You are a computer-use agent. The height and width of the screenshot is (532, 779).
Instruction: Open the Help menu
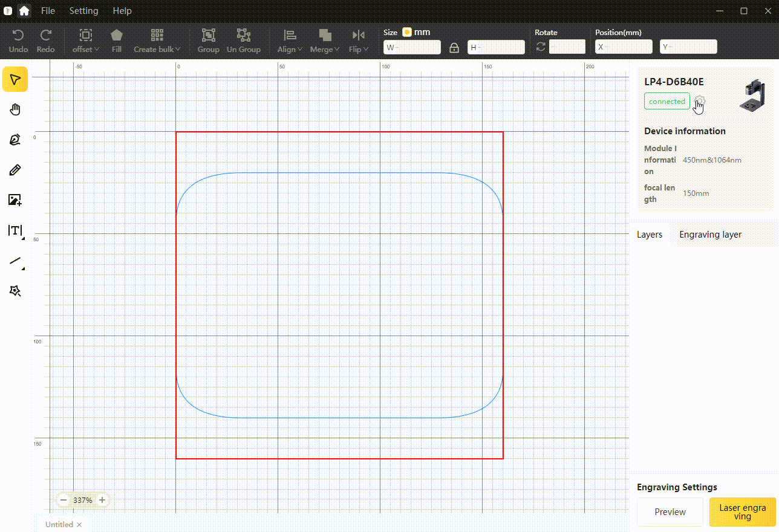coord(122,11)
